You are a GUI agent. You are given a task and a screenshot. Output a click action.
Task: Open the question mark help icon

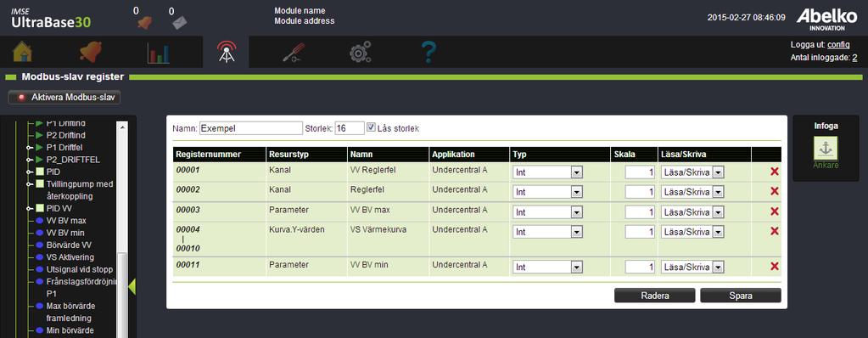[x=428, y=52]
